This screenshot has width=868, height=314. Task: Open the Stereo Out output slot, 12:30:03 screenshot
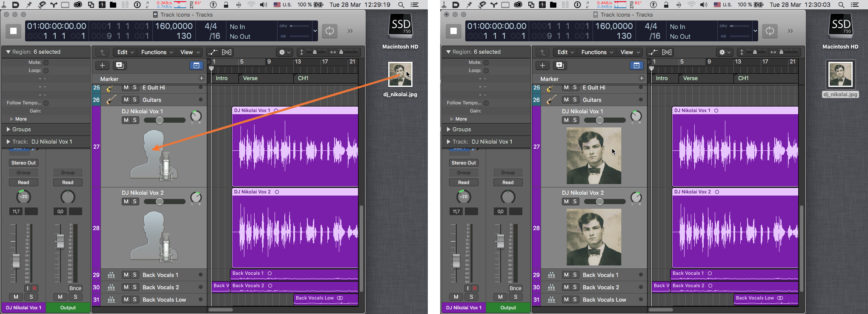(464, 163)
